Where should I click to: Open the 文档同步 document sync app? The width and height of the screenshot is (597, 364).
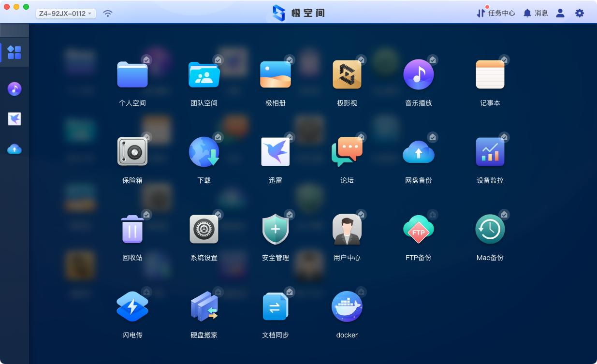276,306
